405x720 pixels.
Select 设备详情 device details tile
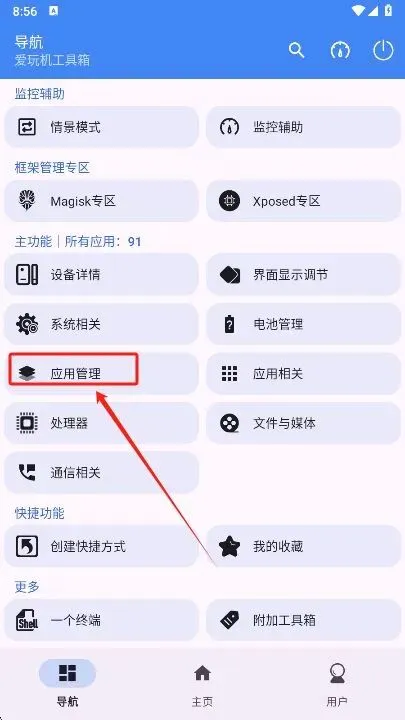click(101, 275)
